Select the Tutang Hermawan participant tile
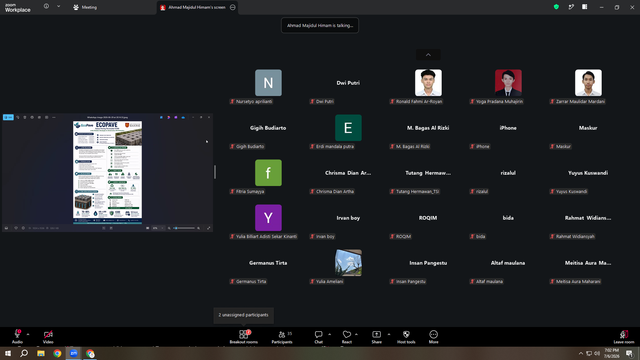This screenshot has width=640, height=360. pyautogui.click(x=428, y=173)
